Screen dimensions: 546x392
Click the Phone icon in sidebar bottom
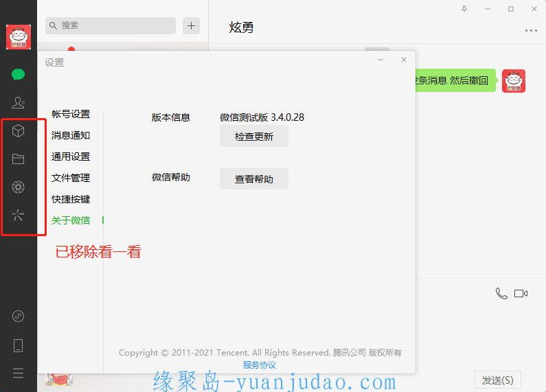click(18, 345)
